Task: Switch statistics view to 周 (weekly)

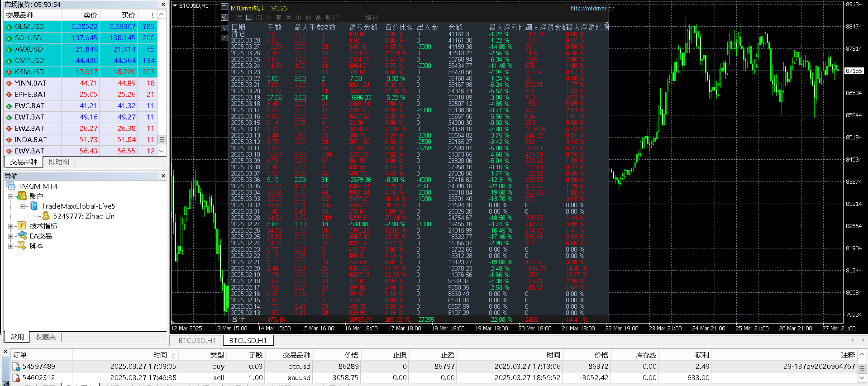Action: tap(259, 17)
